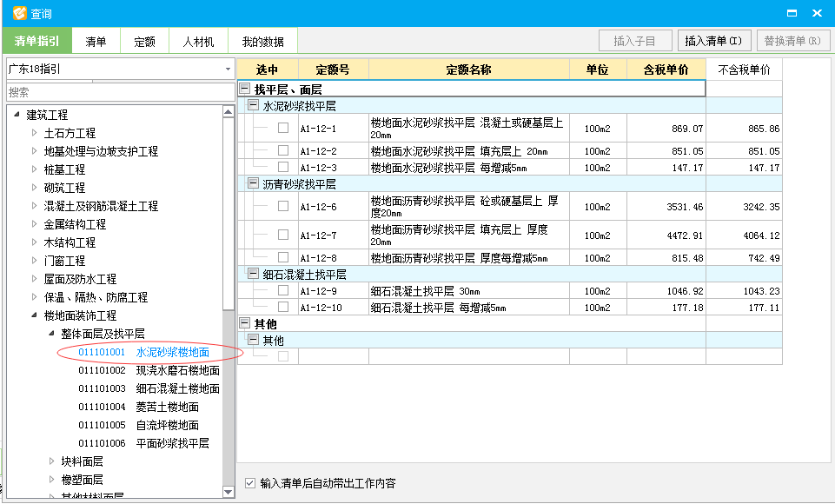
Task: Collapse the bold 其他 group
Action: pos(245,323)
